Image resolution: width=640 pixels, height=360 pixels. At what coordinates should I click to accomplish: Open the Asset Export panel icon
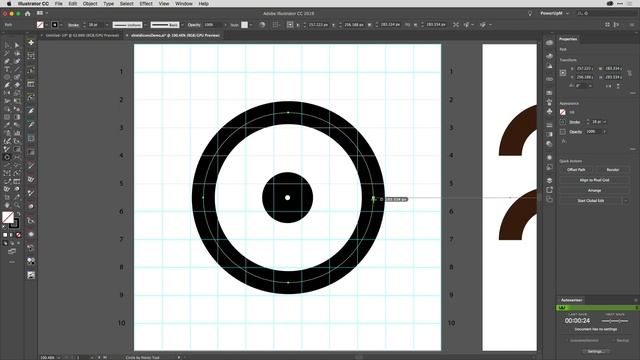549,190
